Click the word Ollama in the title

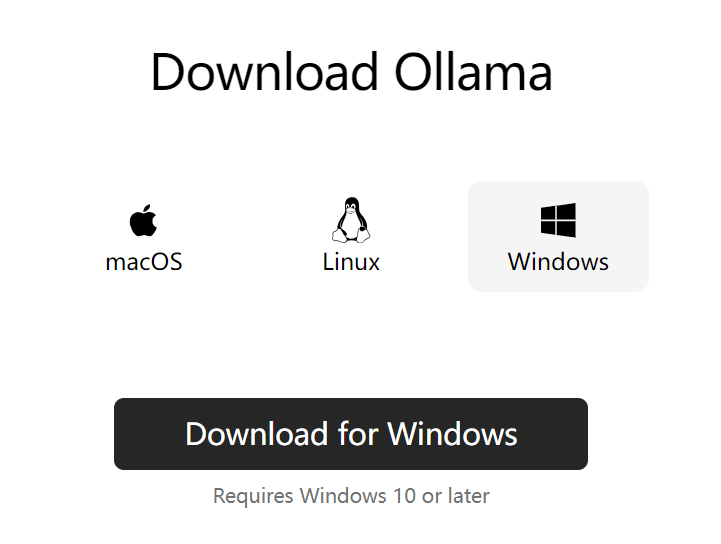coord(473,72)
